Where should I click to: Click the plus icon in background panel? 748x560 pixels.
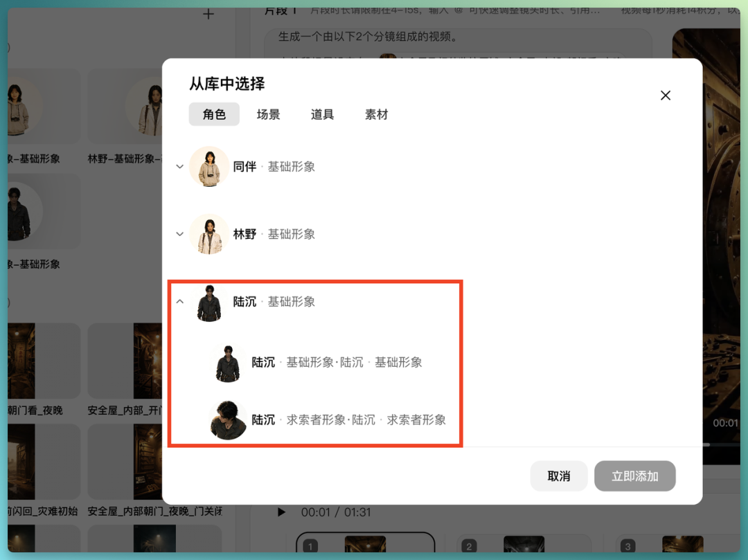(x=208, y=15)
